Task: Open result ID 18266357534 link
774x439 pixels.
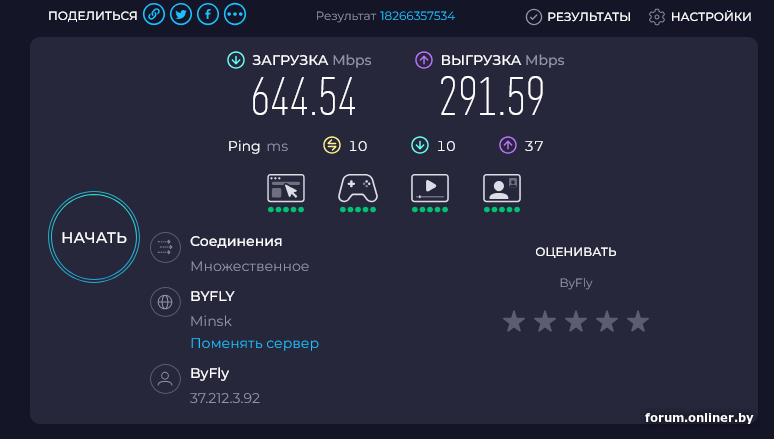Action: (417, 16)
